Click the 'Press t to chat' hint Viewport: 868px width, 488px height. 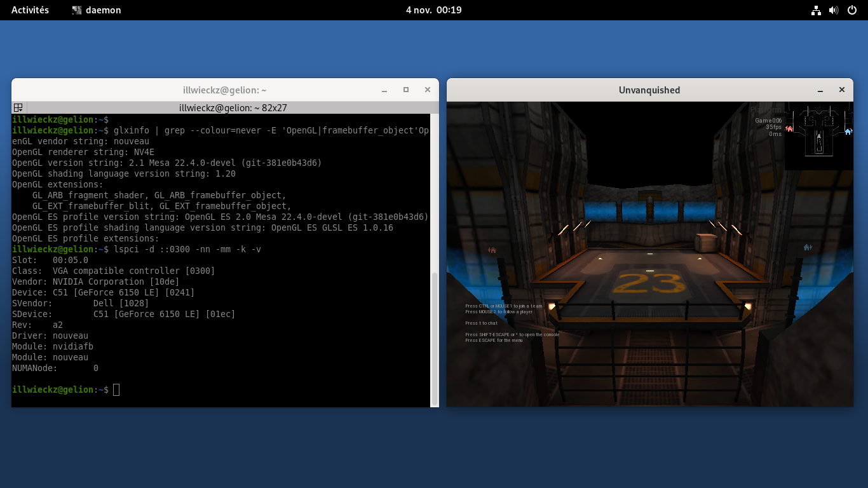coord(481,323)
